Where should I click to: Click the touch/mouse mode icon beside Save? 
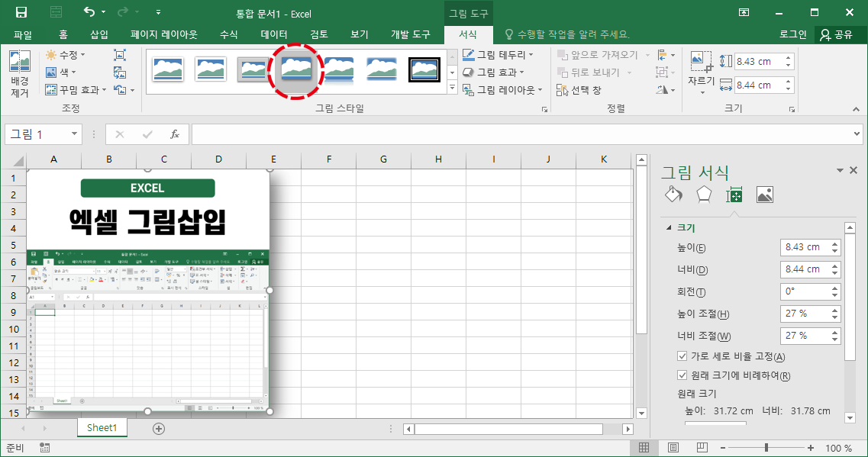(56, 12)
